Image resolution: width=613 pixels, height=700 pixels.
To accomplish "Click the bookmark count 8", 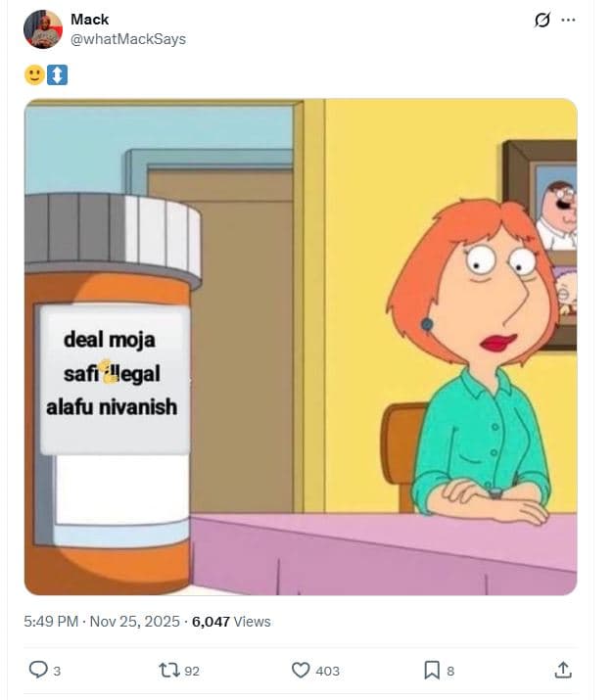I will [450, 671].
